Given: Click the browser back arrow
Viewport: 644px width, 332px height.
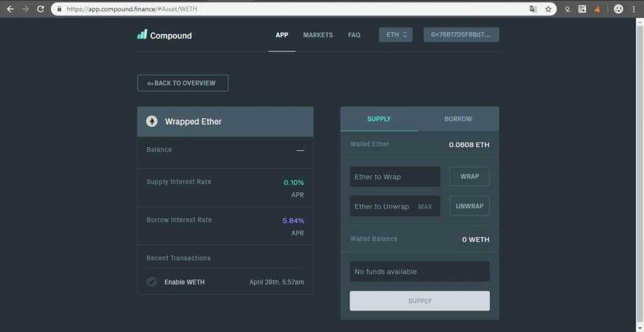Looking at the screenshot, I should pyautogui.click(x=10, y=9).
